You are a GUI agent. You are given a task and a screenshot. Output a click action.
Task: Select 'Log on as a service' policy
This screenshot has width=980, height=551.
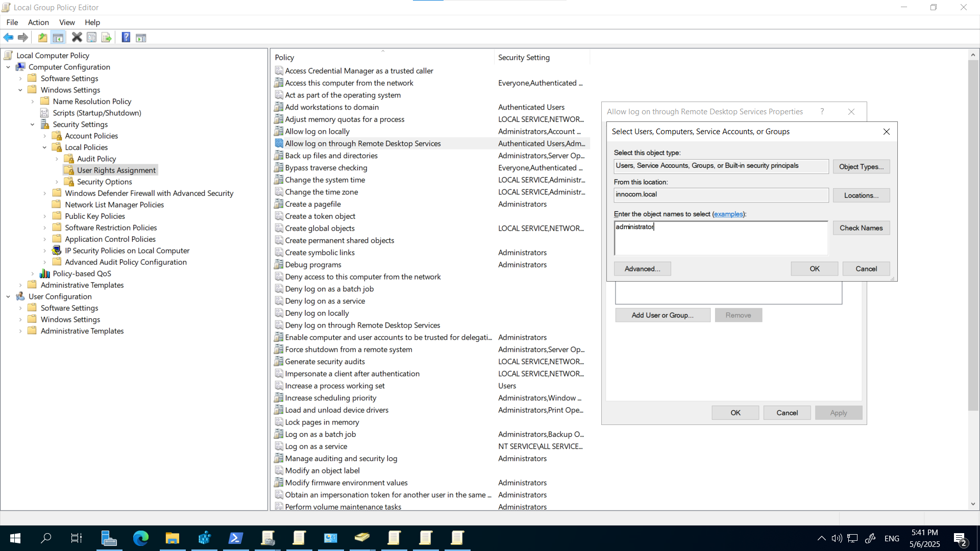[316, 446]
